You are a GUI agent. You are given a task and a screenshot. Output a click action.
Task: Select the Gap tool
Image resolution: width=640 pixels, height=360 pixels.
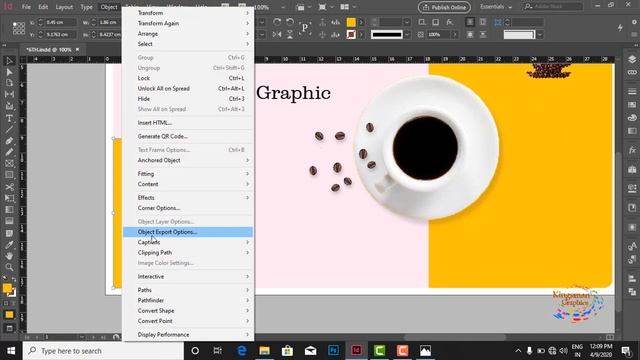click(x=9, y=94)
